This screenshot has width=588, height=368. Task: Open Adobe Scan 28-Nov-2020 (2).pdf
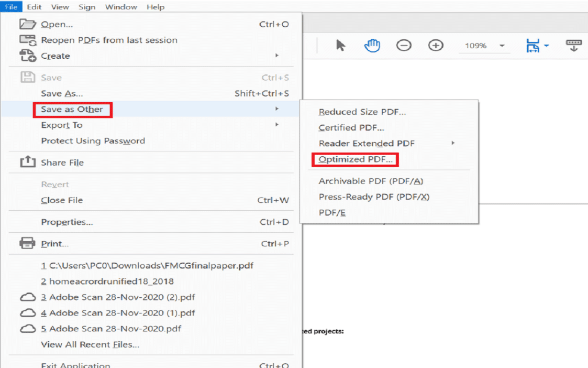pos(122,297)
